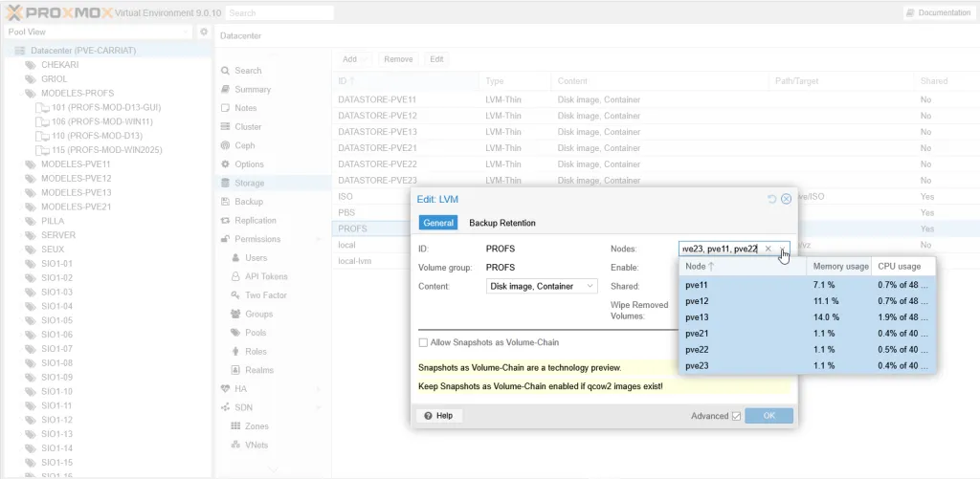The height and width of the screenshot is (479, 980).
Task: Clear the Nodes field selection
Action: click(x=768, y=249)
